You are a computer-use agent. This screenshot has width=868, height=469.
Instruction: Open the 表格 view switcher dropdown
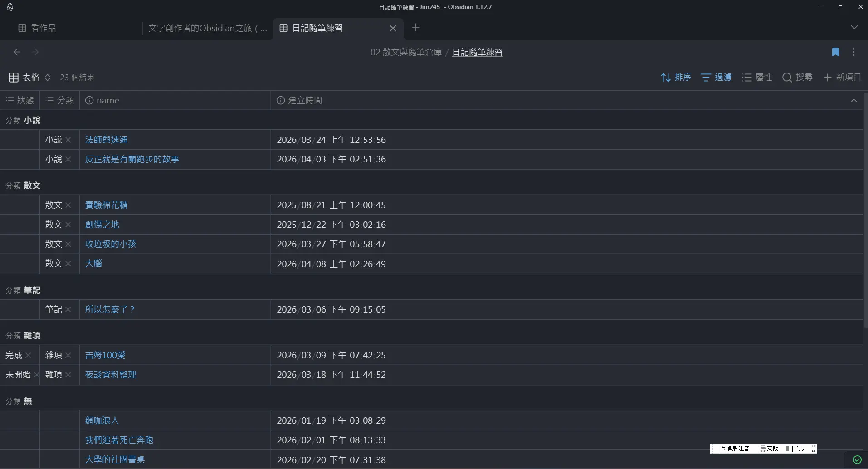click(29, 78)
